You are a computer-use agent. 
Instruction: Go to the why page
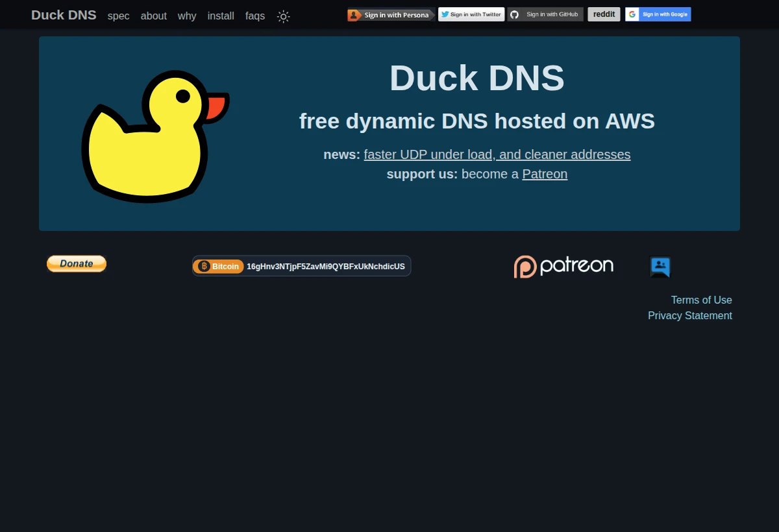tap(187, 16)
